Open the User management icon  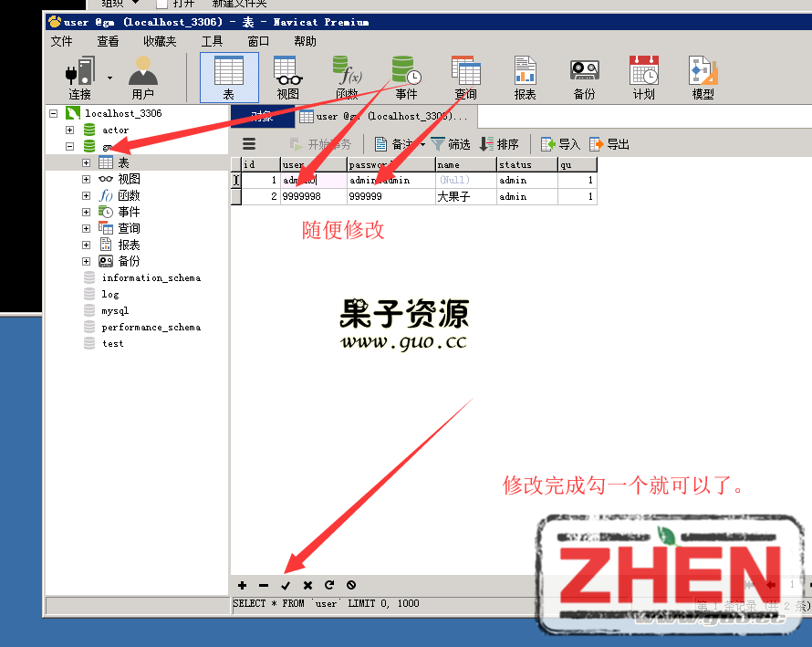[x=143, y=73]
